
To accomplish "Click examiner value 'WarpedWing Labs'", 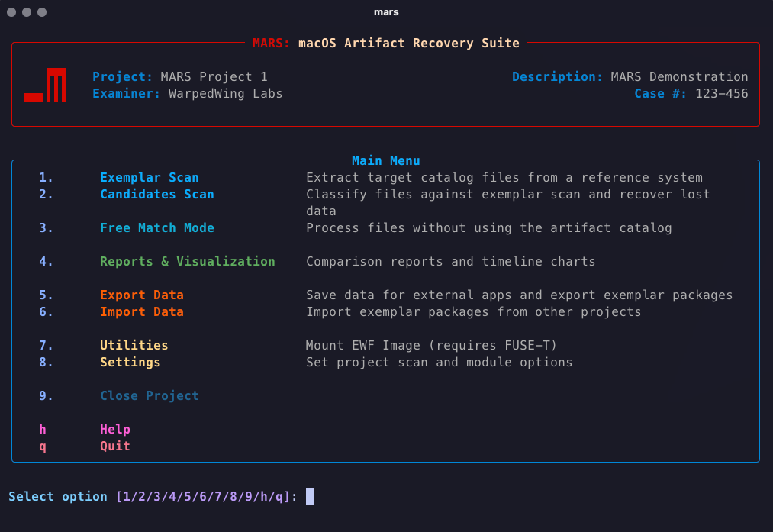I will (x=225, y=94).
